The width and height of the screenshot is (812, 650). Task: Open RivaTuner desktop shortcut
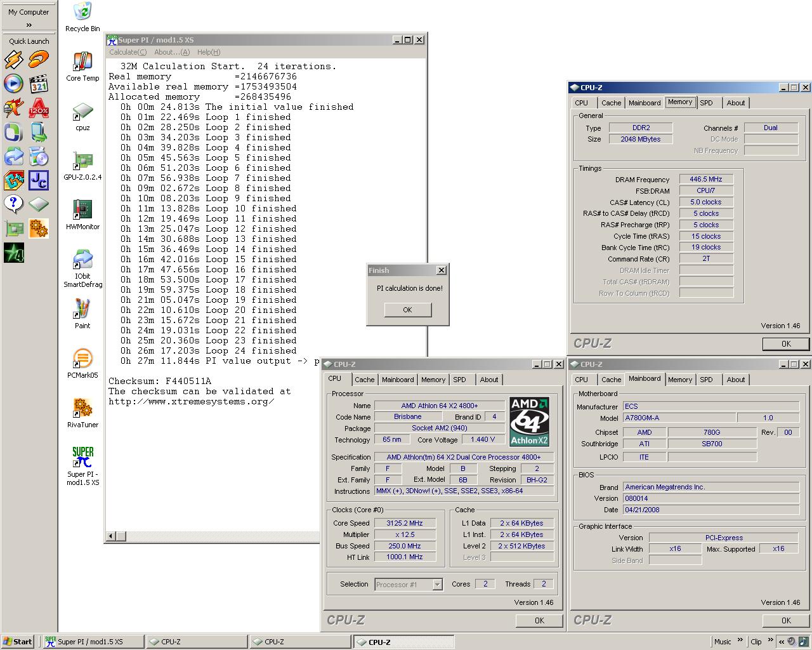[x=82, y=413]
